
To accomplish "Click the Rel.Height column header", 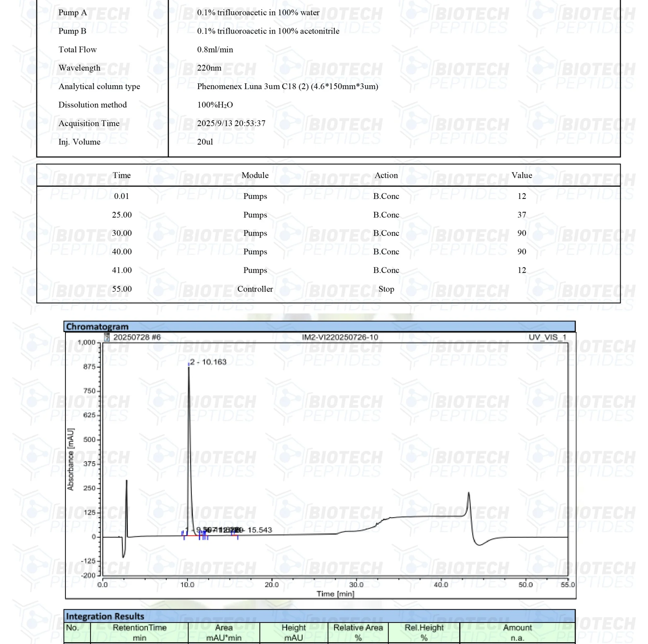I will coord(424,632).
